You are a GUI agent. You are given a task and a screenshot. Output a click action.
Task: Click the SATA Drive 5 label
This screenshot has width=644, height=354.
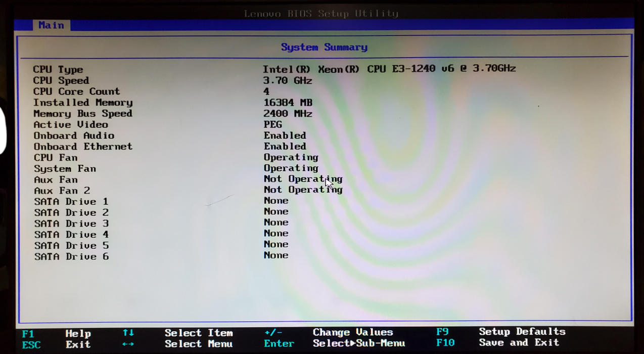coord(71,246)
